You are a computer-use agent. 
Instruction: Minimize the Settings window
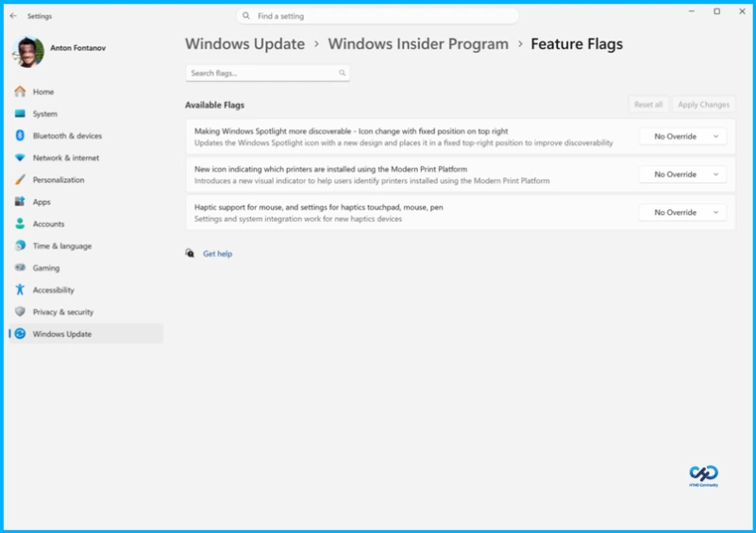tap(692, 11)
